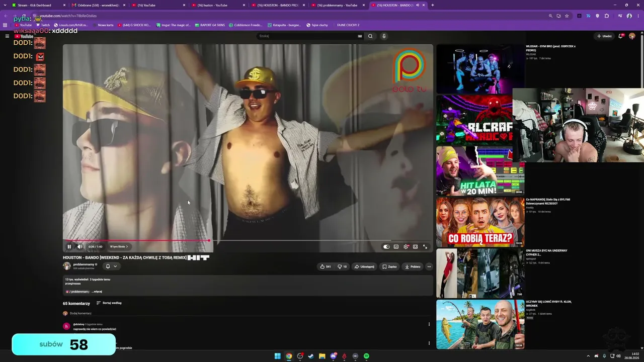Viewport: 644px width, 362px height.
Task: Open the on-screen keyboard icon in search
Action: click(360, 36)
